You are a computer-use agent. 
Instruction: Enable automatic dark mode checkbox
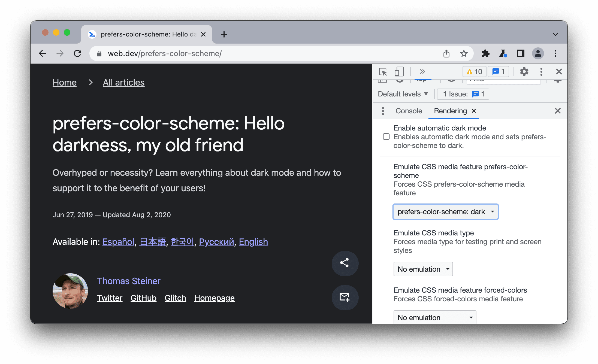coord(385,136)
